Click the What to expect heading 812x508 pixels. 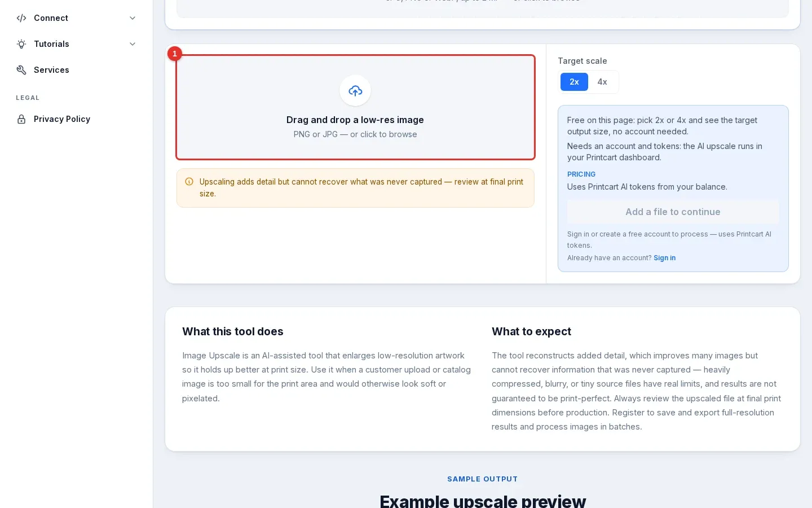coord(531,331)
